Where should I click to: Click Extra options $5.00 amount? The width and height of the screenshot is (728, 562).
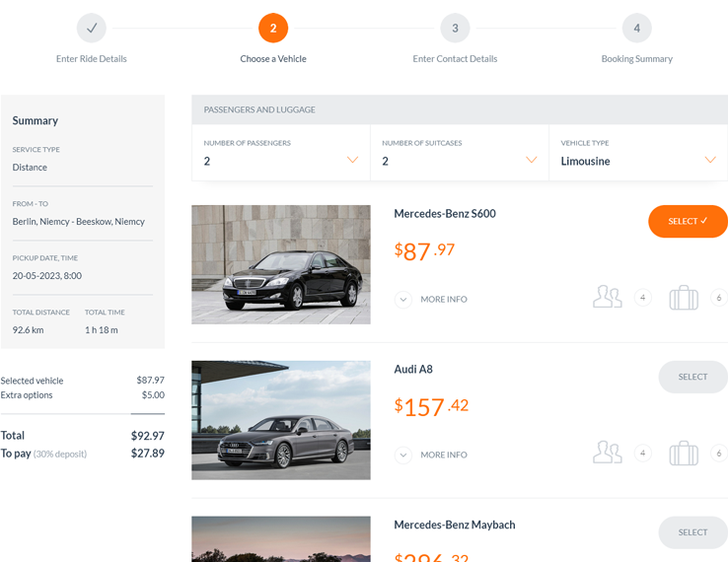pyautogui.click(x=153, y=395)
